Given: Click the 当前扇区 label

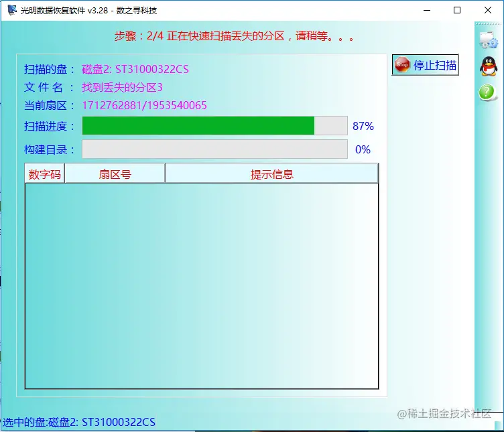Looking at the screenshot, I should (49, 105).
